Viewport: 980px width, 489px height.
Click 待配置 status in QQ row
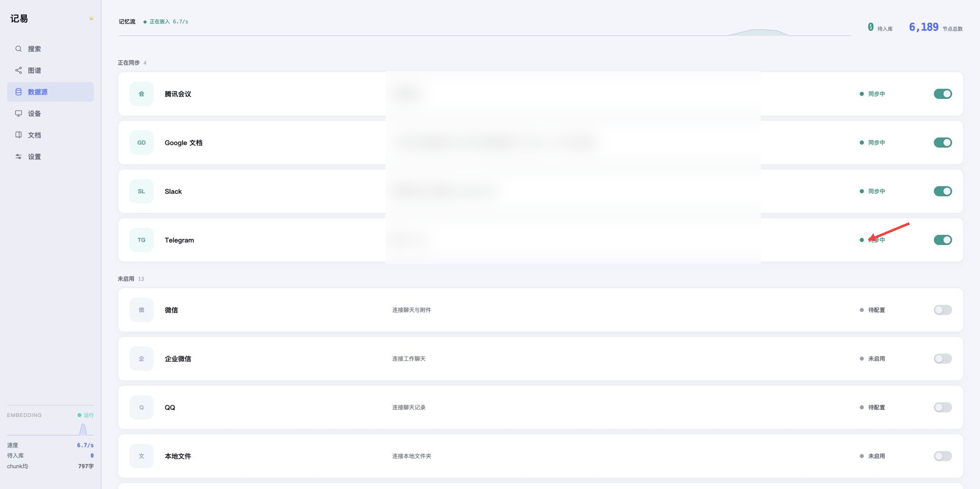[x=872, y=407]
